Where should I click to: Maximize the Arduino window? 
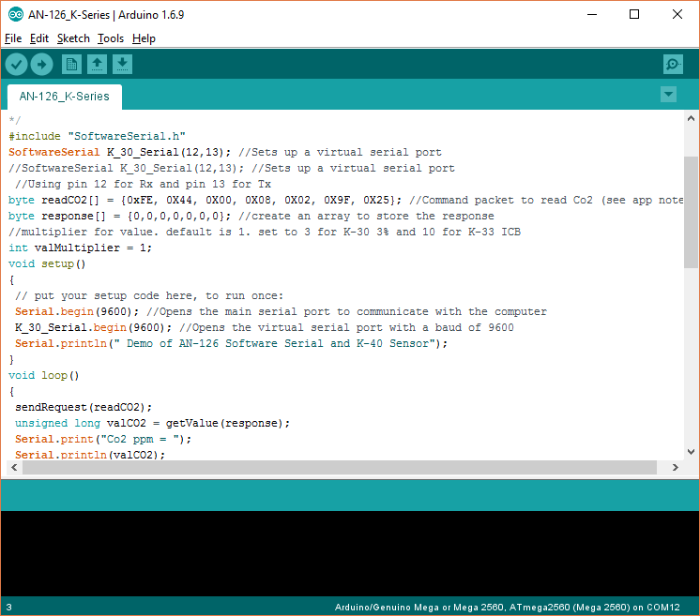pyautogui.click(x=634, y=15)
